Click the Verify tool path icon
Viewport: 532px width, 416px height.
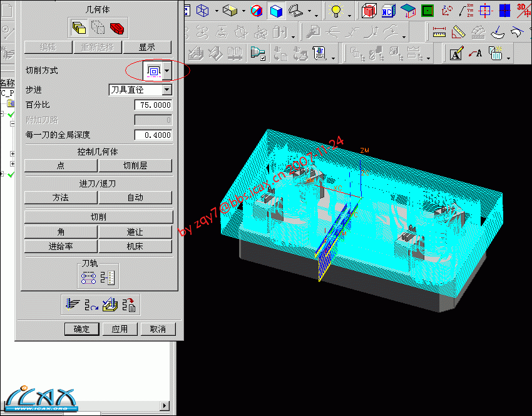(110, 304)
